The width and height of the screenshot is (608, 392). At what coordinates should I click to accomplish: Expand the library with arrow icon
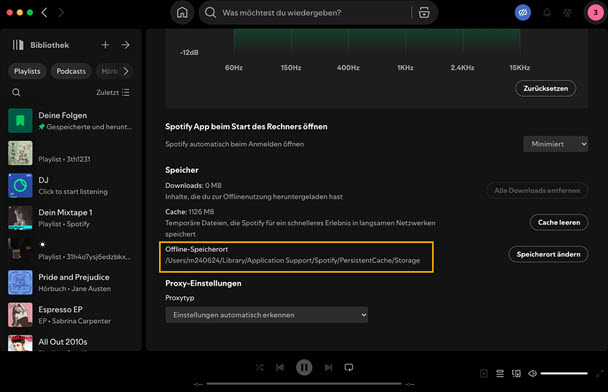(x=125, y=45)
